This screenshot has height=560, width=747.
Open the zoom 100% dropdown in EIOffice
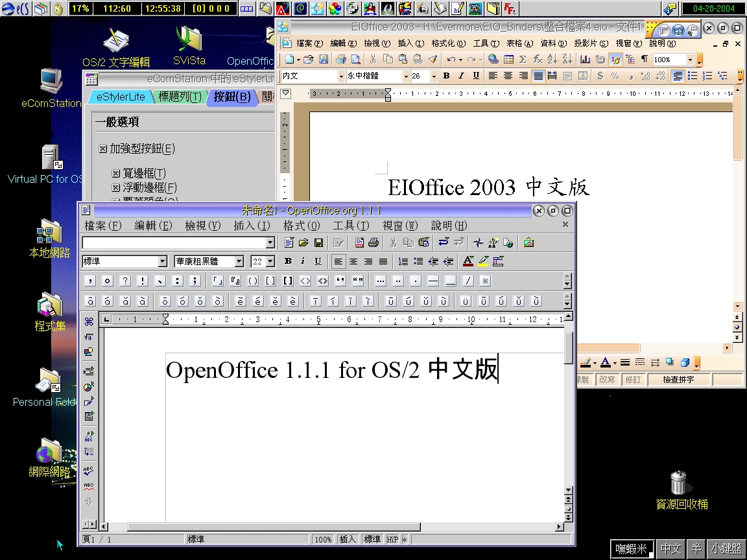click(x=690, y=59)
